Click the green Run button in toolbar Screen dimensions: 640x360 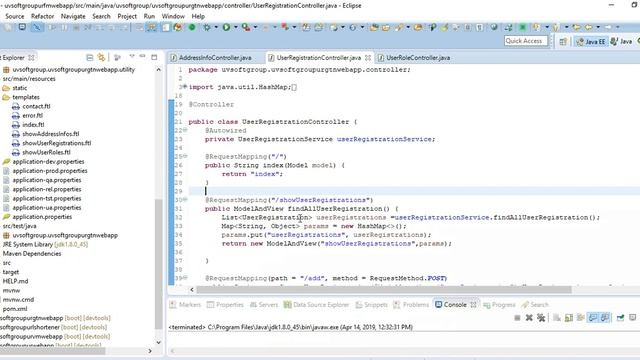[226, 27]
